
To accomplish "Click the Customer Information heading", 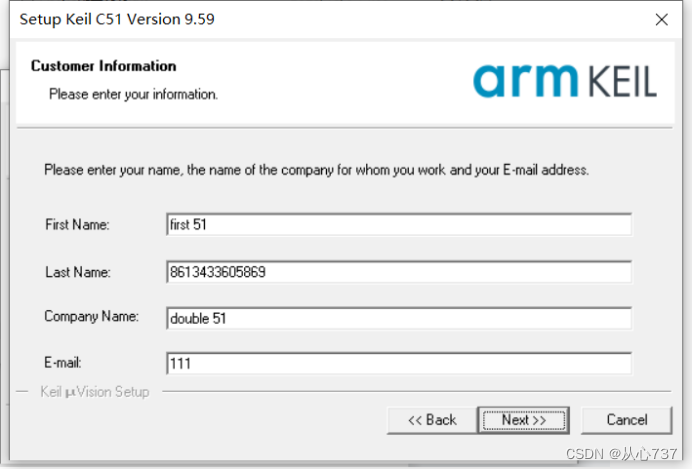I will [x=103, y=66].
